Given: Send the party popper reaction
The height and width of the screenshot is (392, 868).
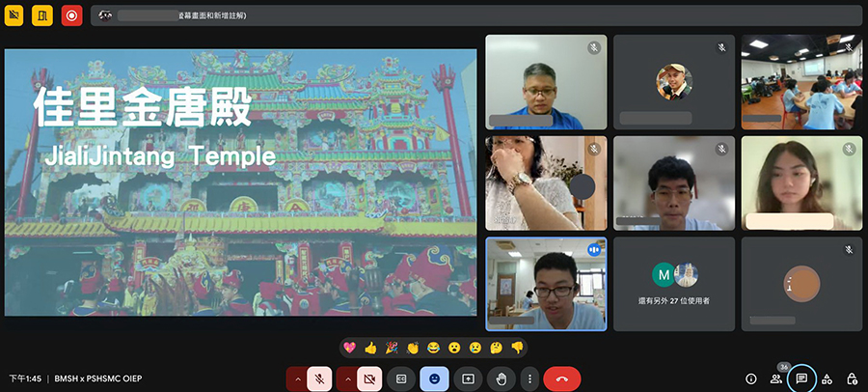Looking at the screenshot, I should click(x=393, y=348).
